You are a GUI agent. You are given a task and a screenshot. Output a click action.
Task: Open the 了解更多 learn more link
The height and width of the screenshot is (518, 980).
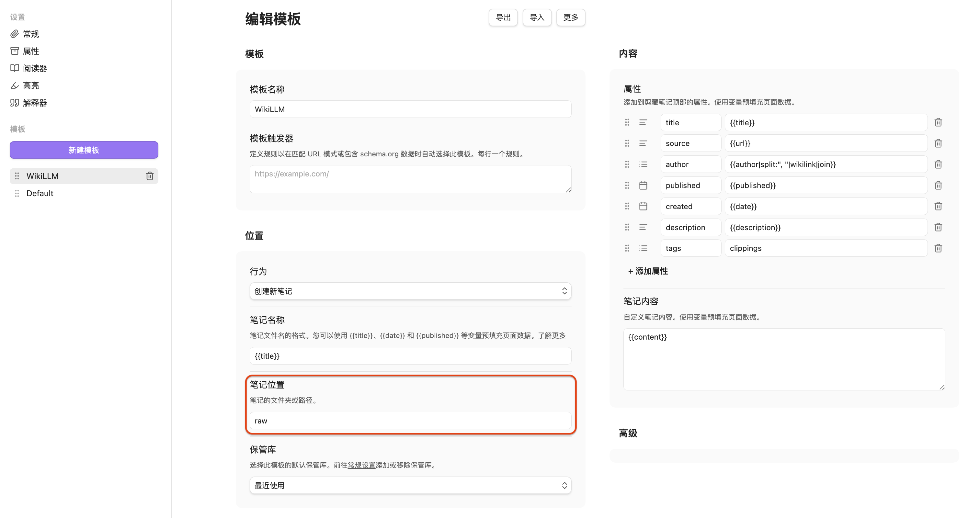pyautogui.click(x=552, y=335)
